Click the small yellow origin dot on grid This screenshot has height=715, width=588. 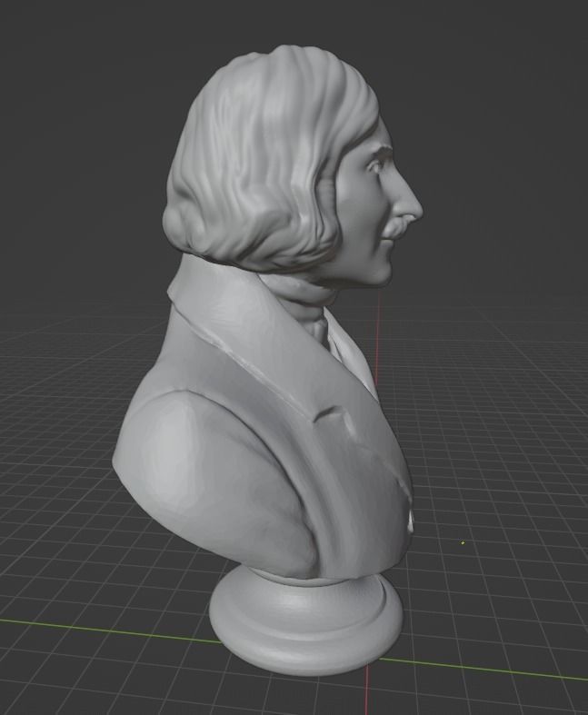pos(463,542)
